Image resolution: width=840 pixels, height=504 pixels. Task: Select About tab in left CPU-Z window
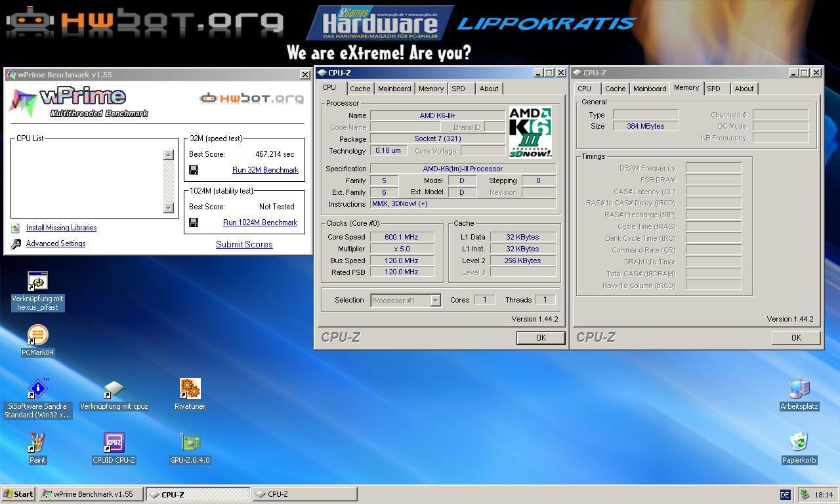pyautogui.click(x=489, y=89)
